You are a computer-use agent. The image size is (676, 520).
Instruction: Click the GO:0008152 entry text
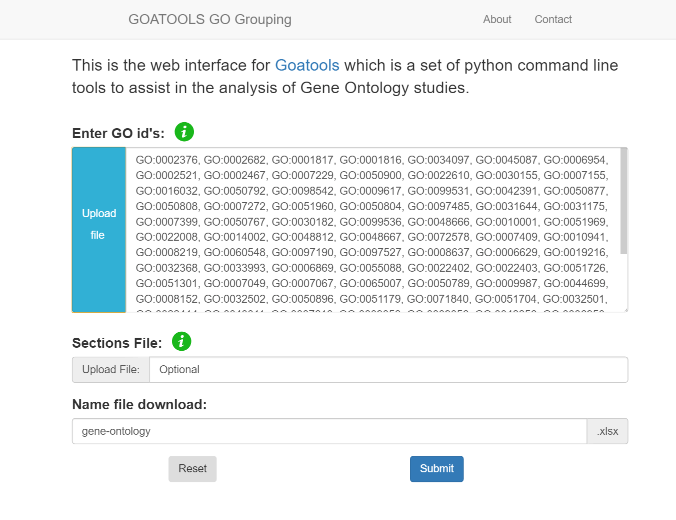point(166,299)
